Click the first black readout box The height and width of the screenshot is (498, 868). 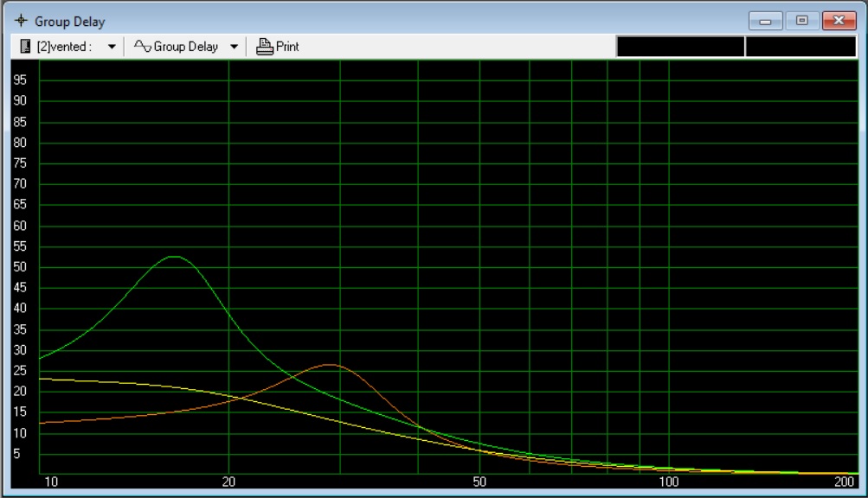point(679,47)
